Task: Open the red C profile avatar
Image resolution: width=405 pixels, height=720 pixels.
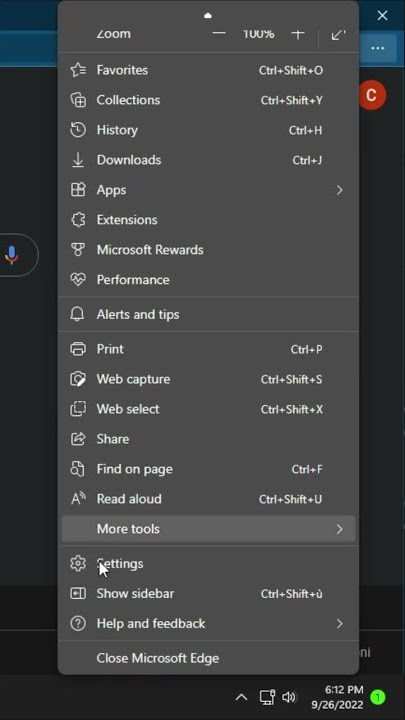Action: click(x=372, y=95)
